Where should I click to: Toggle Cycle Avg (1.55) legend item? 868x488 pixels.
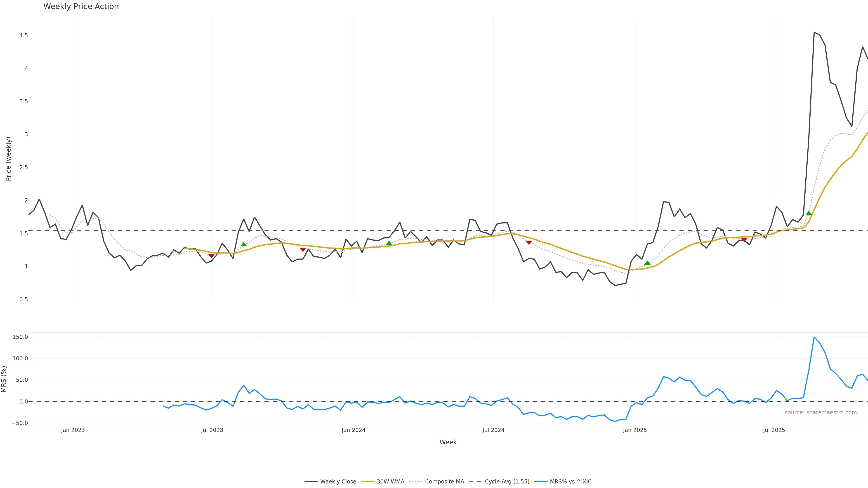coord(507,482)
